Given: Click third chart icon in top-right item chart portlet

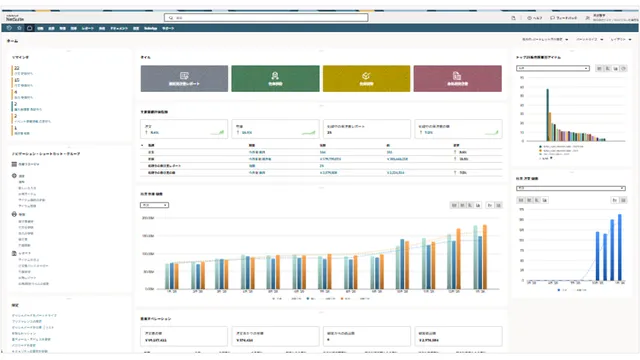Looking at the screenshot, I should (616, 69).
